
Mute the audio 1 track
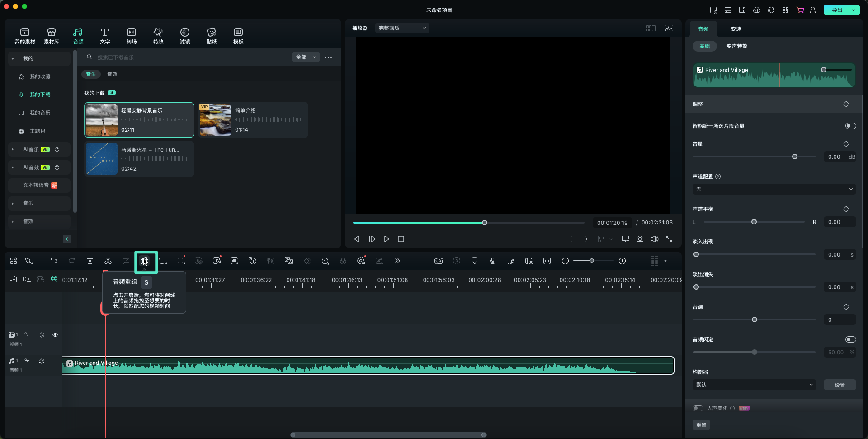[42, 361]
